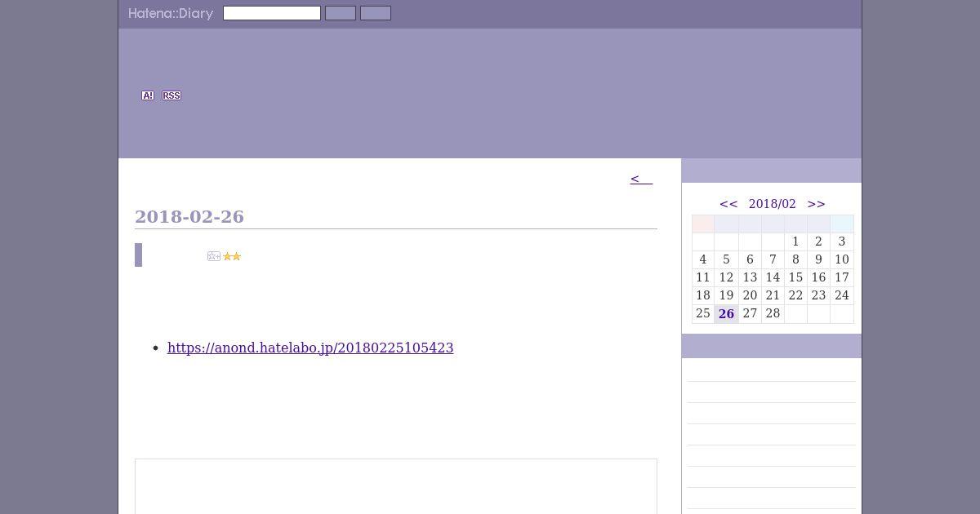
Task: Click day 1 in the calendar
Action: (795, 241)
